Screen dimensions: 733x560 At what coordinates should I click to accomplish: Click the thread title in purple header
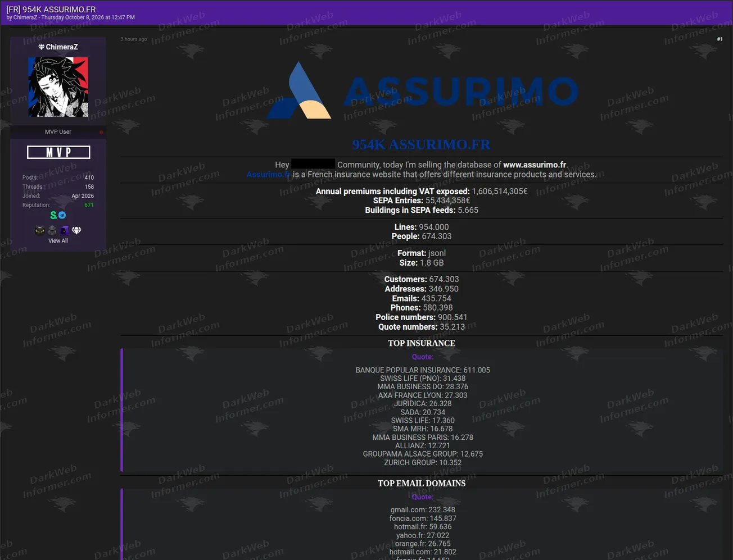pyautogui.click(x=51, y=10)
